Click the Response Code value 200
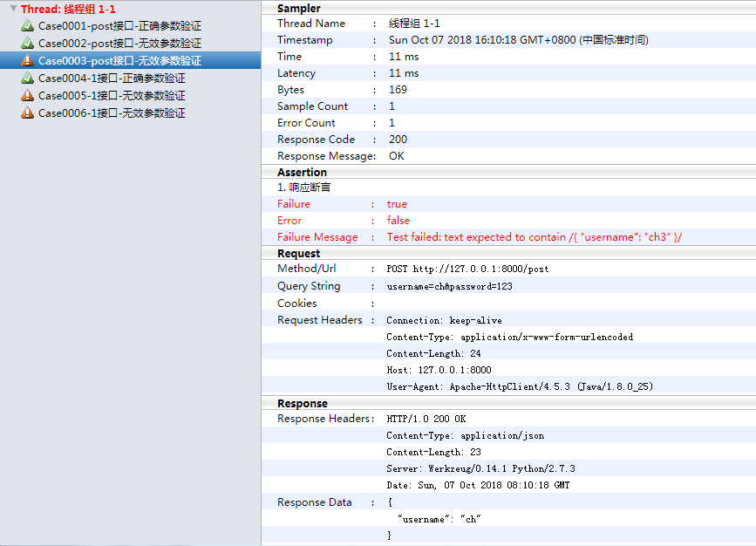This screenshot has width=756, height=546. [x=398, y=140]
